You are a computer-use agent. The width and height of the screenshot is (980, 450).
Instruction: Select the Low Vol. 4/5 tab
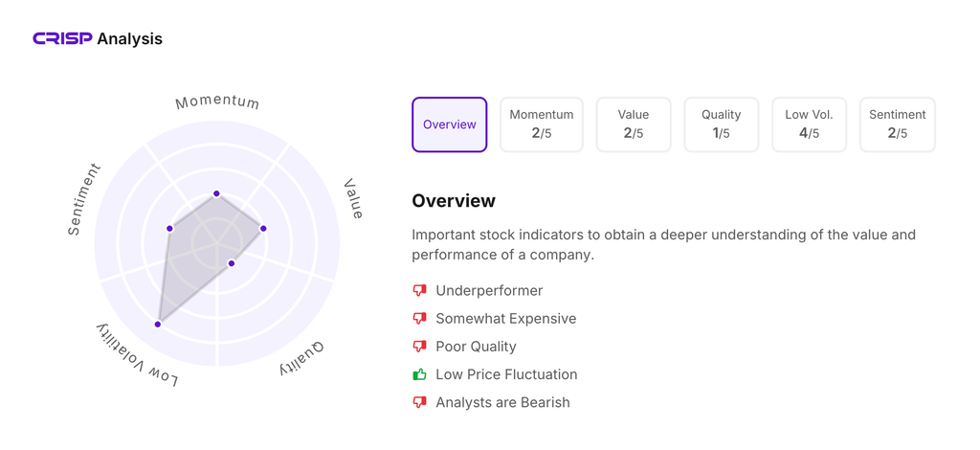(809, 124)
